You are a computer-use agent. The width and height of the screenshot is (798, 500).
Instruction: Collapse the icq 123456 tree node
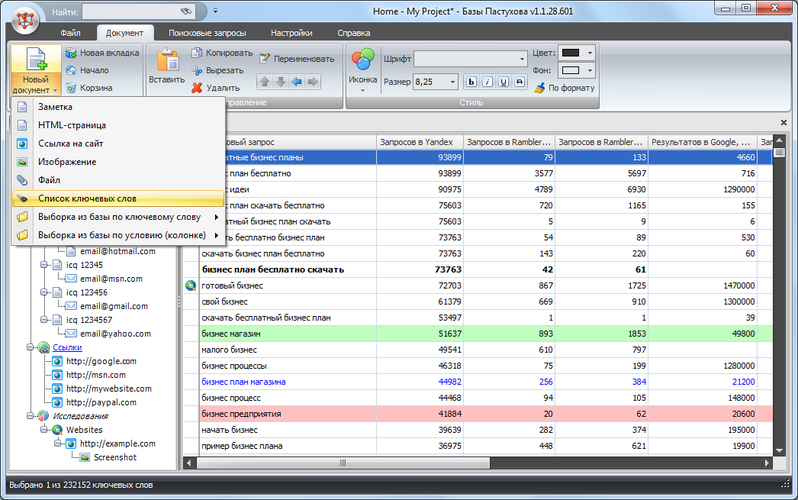pos(44,292)
